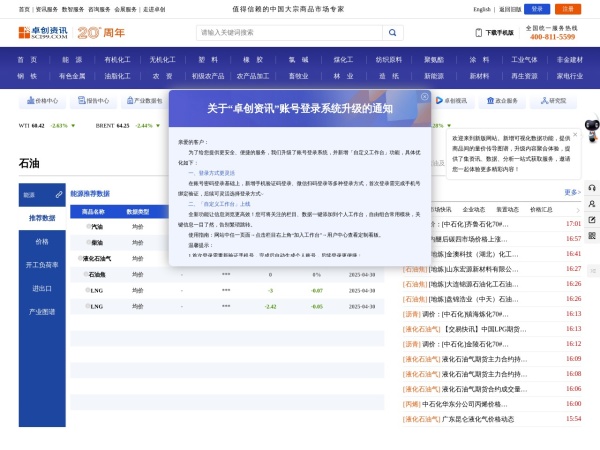Click 400-811-5599 hotline number
Image resolution: width=600 pixels, height=450 pixels.
552,37
